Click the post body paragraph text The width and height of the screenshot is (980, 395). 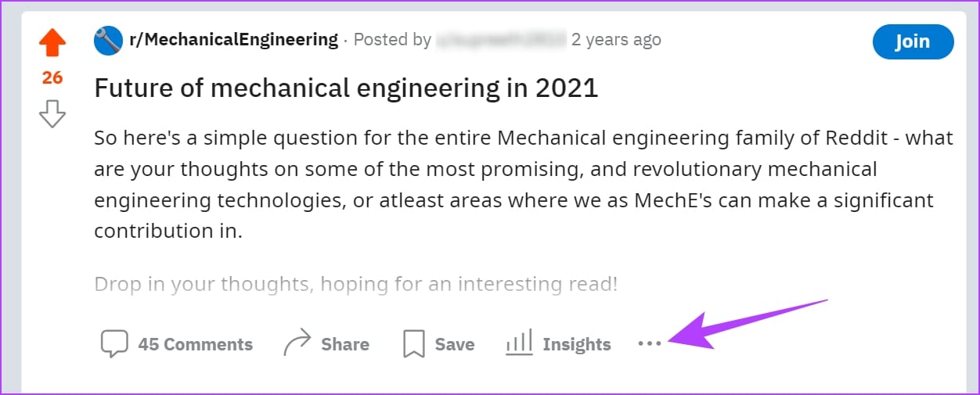tap(524, 185)
